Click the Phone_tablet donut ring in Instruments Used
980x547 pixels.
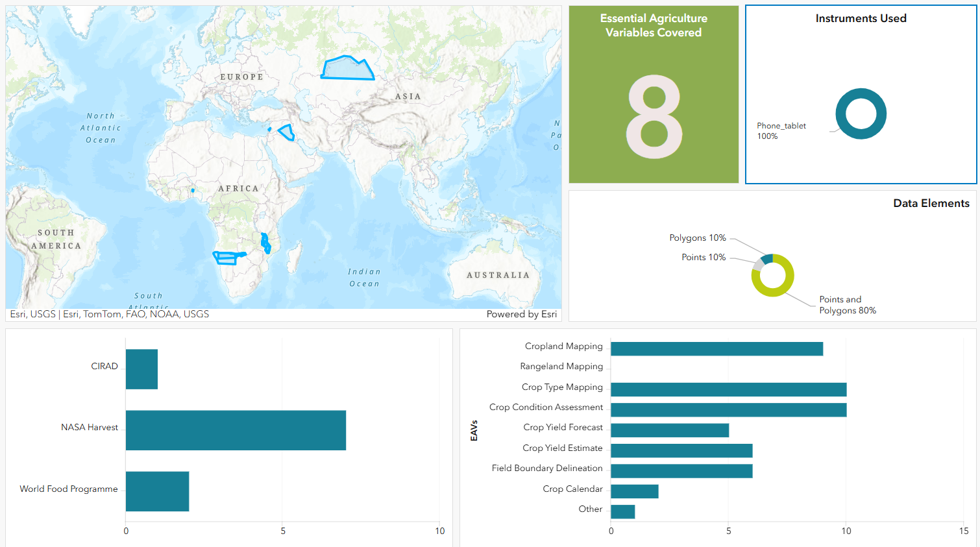(860, 92)
